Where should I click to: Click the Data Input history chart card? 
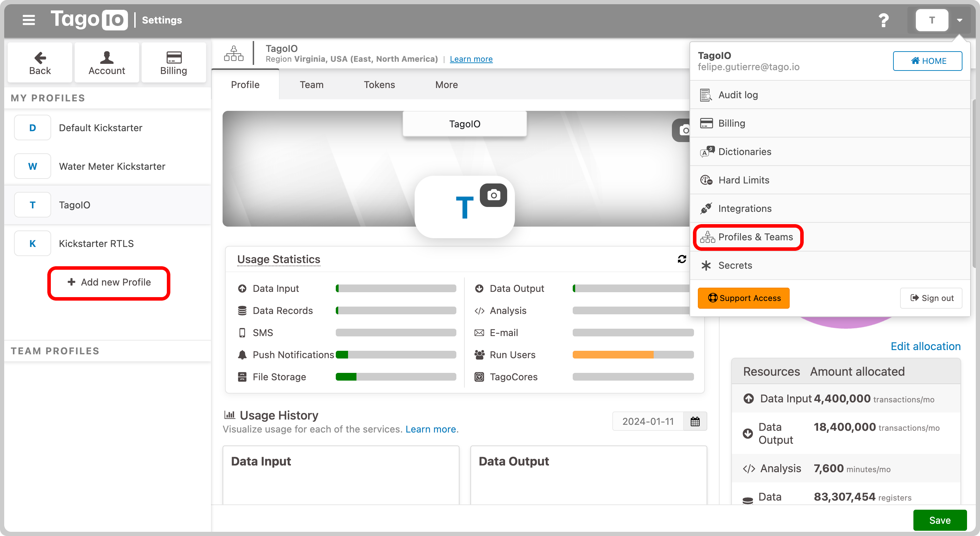click(341, 475)
